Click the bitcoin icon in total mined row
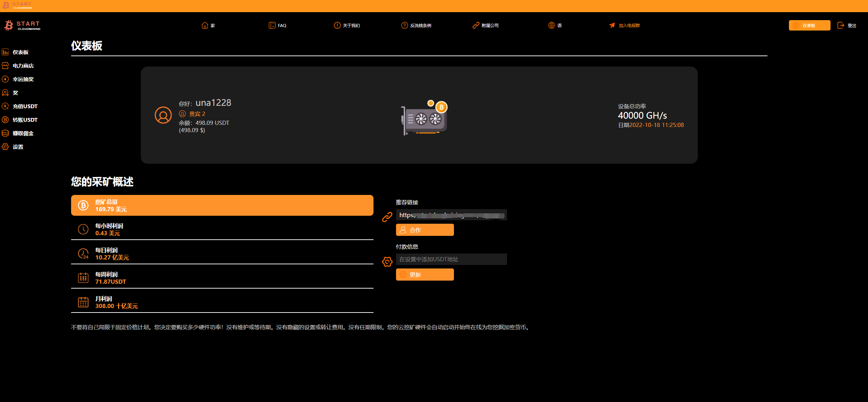Viewport: 868px width, 402px height. click(83, 205)
